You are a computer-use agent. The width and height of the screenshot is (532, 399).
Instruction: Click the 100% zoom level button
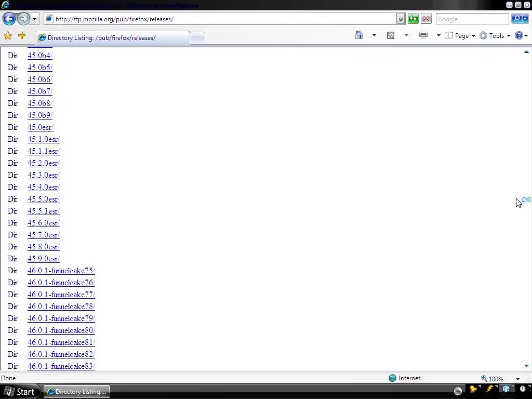[493, 378]
